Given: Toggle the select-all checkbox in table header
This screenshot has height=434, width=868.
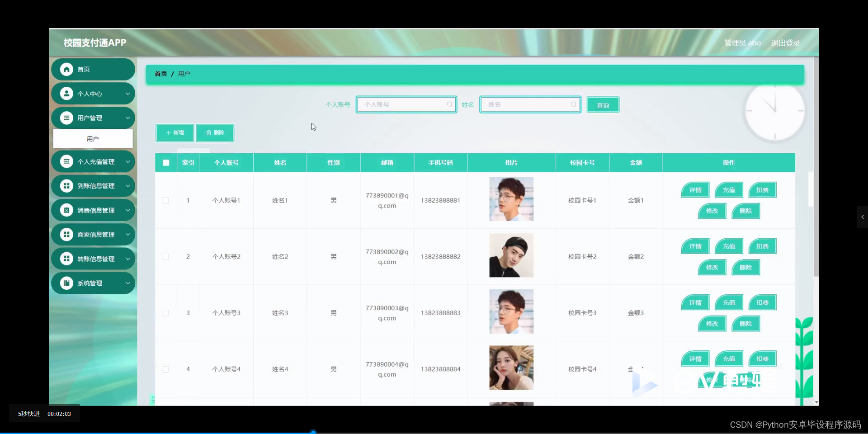Looking at the screenshot, I should click(165, 163).
